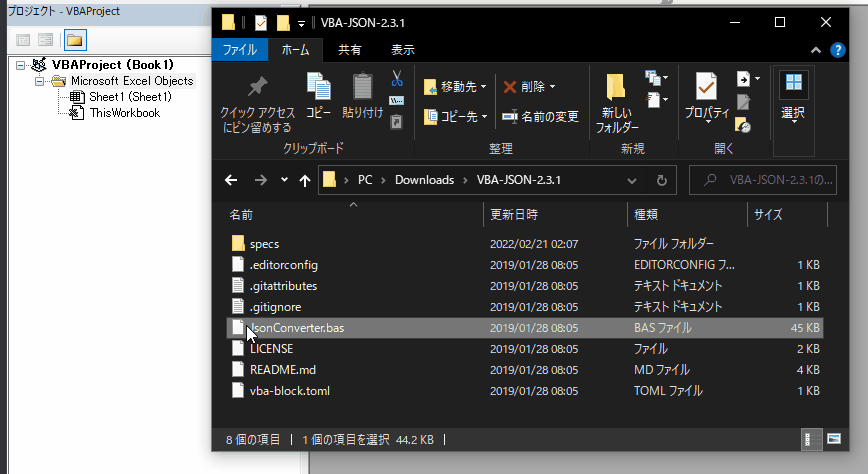Refresh the folder view
Image resolution: width=868 pixels, height=474 pixels.
[662, 181]
